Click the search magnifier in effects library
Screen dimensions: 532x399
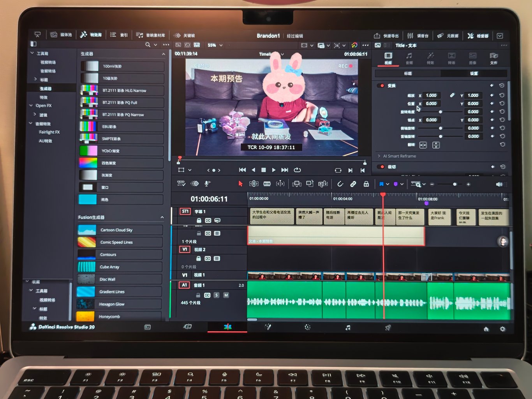(x=148, y=45)
